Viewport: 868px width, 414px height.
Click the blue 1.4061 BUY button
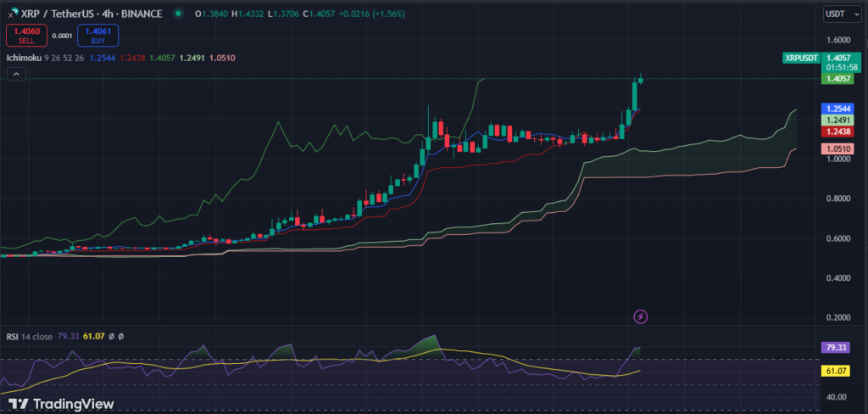(x=98, y=36)
